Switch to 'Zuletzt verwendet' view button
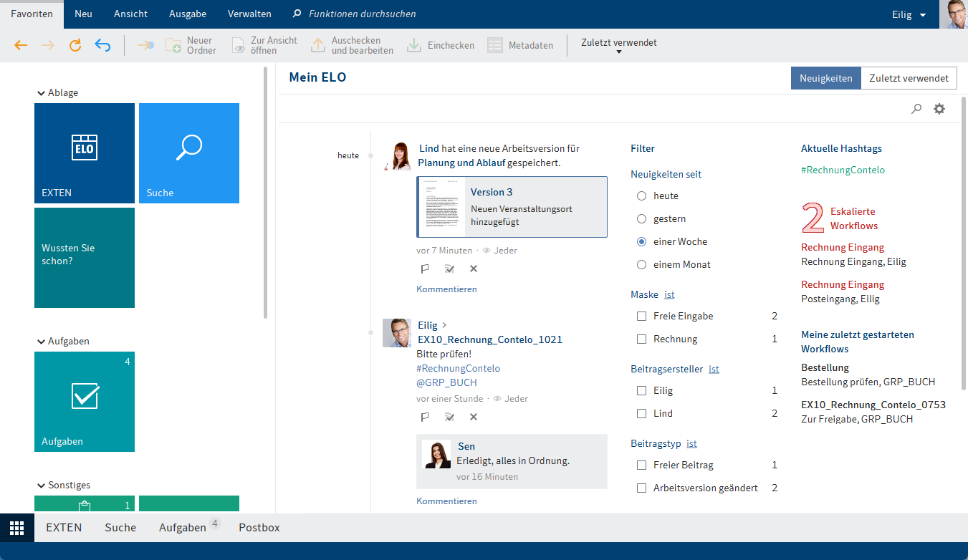This screenshot has height=560, width=968. pos(909,79)
